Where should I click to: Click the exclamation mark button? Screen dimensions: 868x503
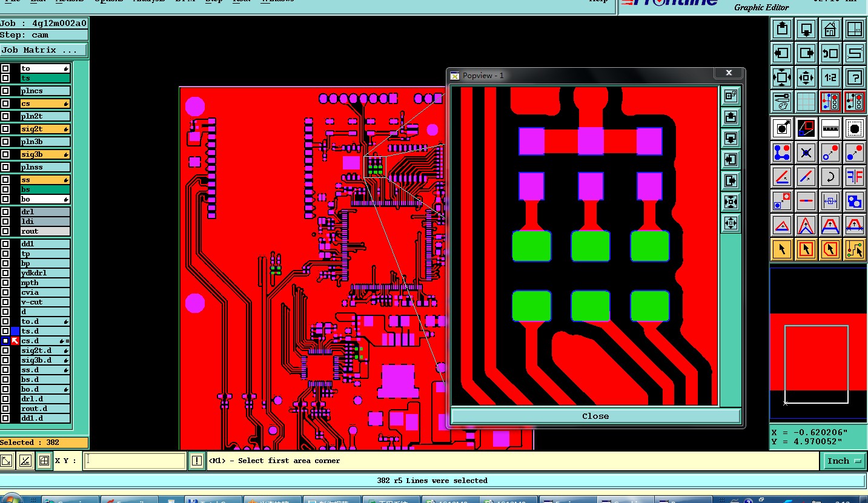pos(196,461)
